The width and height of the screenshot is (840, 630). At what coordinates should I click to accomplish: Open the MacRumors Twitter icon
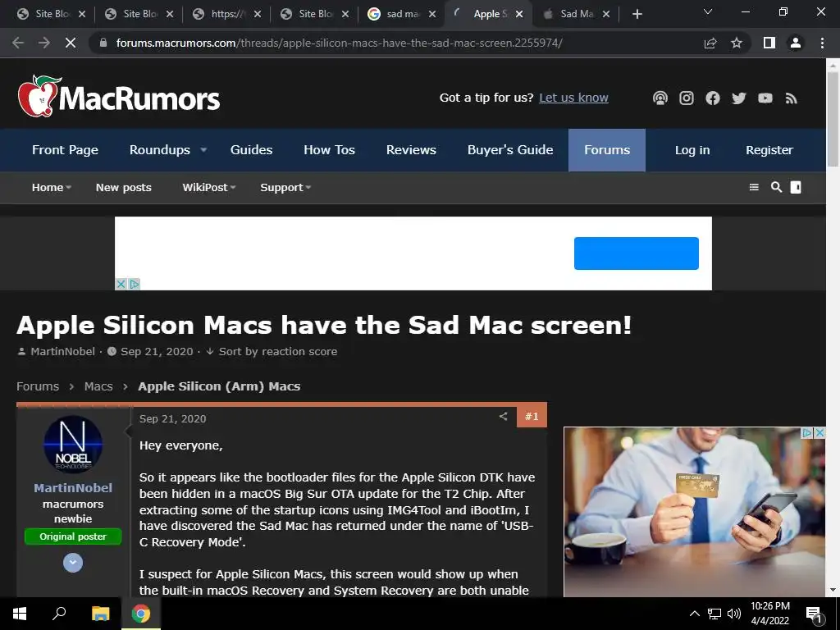[739, 98]
